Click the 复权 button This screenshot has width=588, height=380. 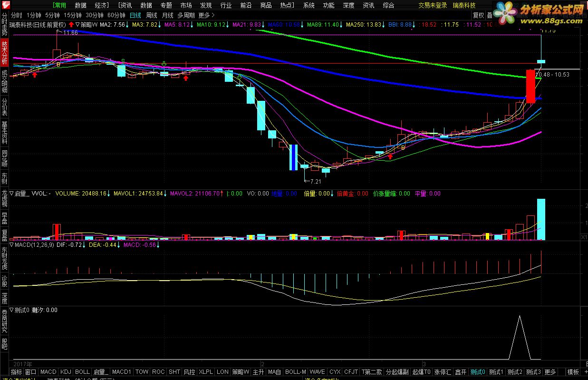478,15
